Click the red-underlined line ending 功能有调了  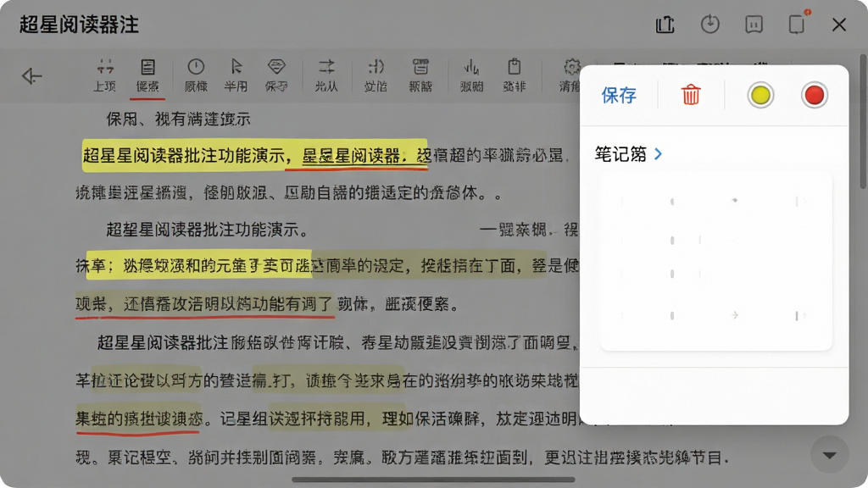click(x=204, y=304)
